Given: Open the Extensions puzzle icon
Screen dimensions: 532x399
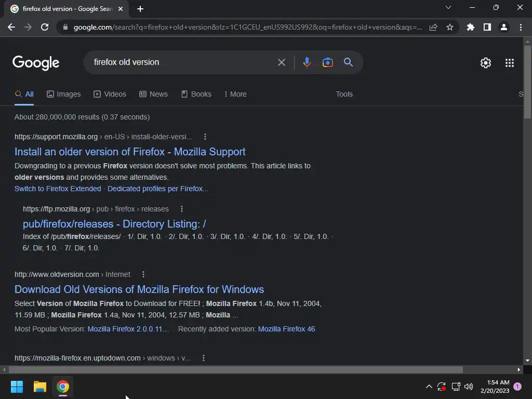Looking at the screenshot, I should (470, 27).
